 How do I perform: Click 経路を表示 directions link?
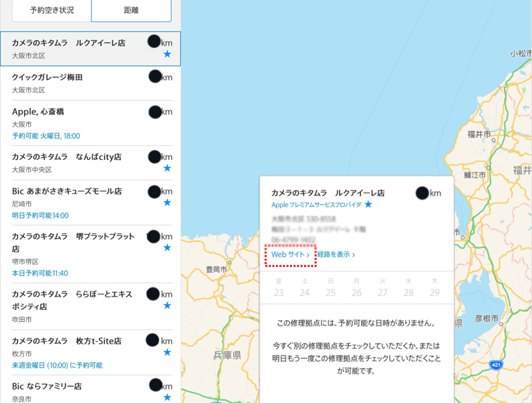pos(336,254)
